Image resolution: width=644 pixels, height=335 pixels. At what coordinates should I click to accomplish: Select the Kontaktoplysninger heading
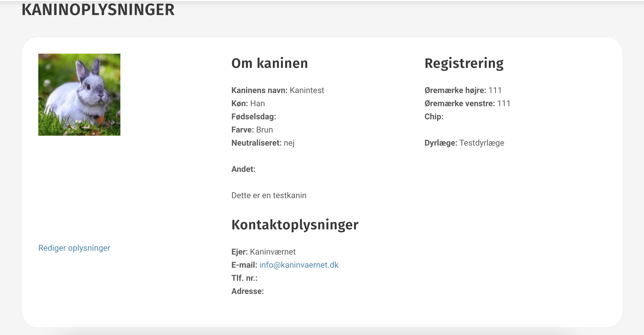tap(295, 225)
